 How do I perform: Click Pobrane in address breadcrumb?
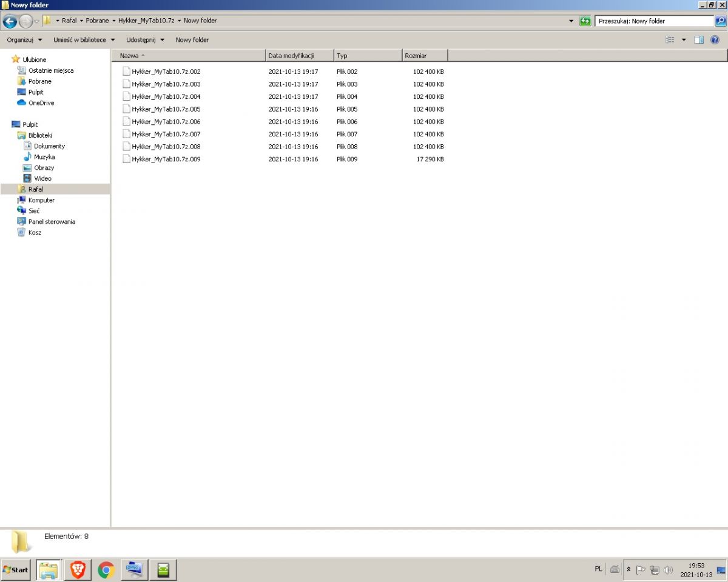97,21
